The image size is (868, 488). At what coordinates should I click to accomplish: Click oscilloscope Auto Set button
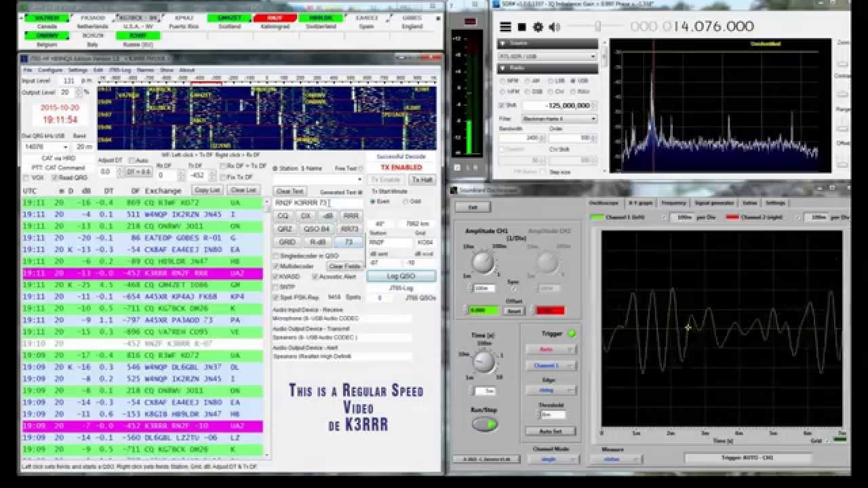[551, 431]
